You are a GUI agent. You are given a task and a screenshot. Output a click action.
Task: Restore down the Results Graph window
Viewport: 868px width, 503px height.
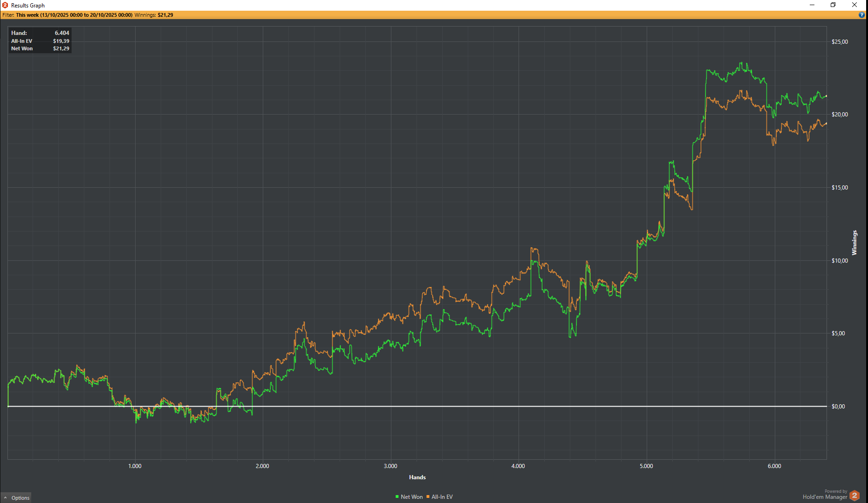pyautogui.click(x=833, y=5)
